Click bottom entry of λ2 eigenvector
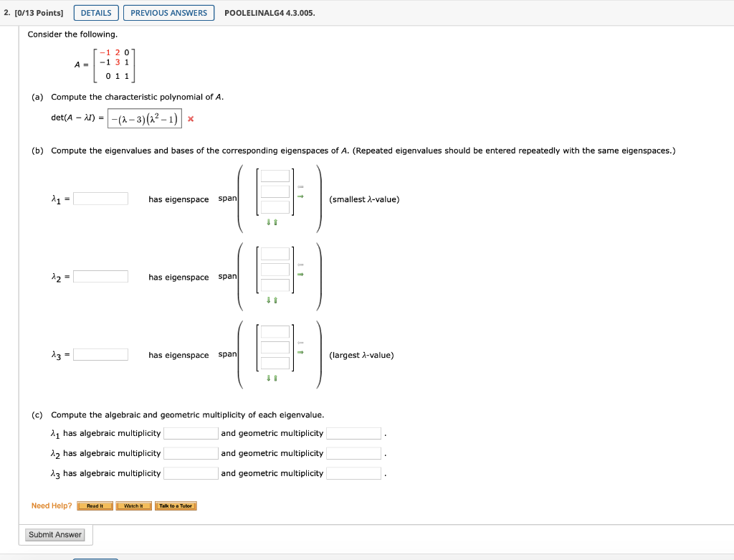 pos(275,285)
